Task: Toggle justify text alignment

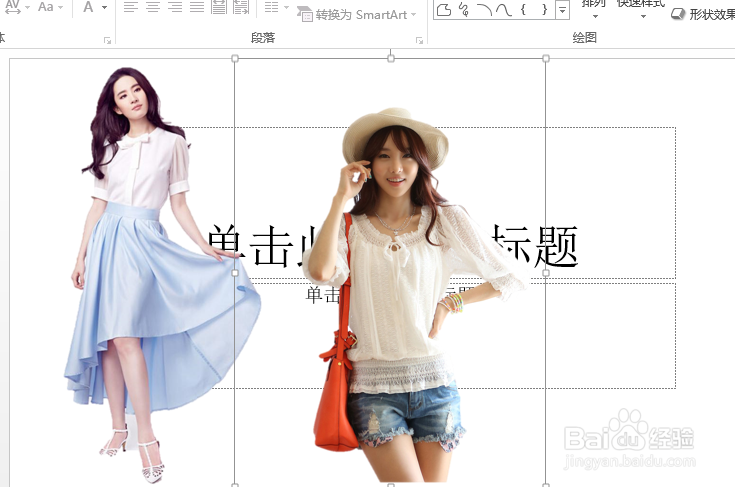Action: (x=197, y=7)
